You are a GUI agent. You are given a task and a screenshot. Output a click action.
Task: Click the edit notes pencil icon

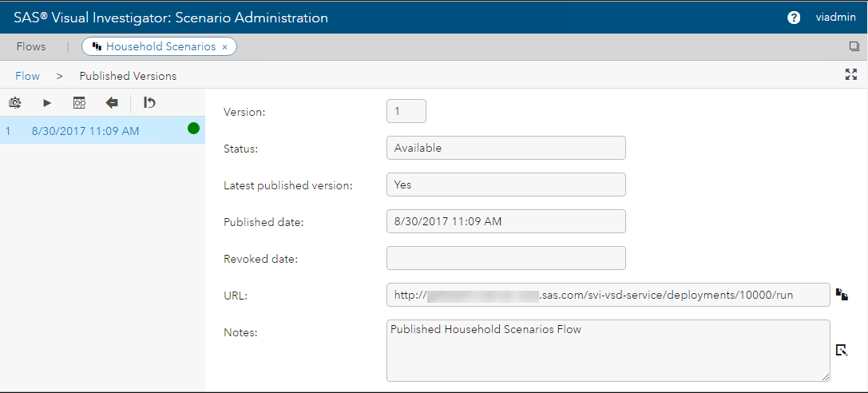[x=842, y=350]
